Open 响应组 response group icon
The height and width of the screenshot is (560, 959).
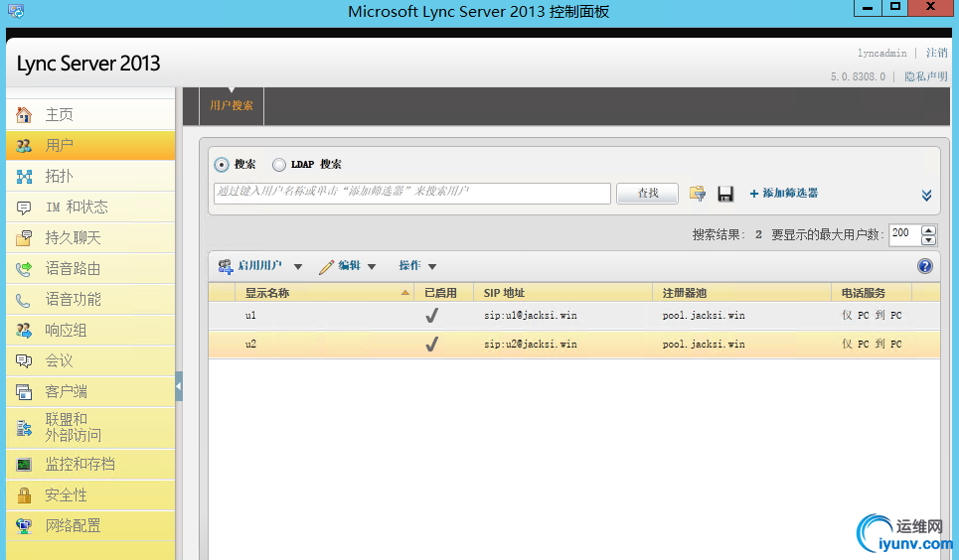click(x=24, y=331)
